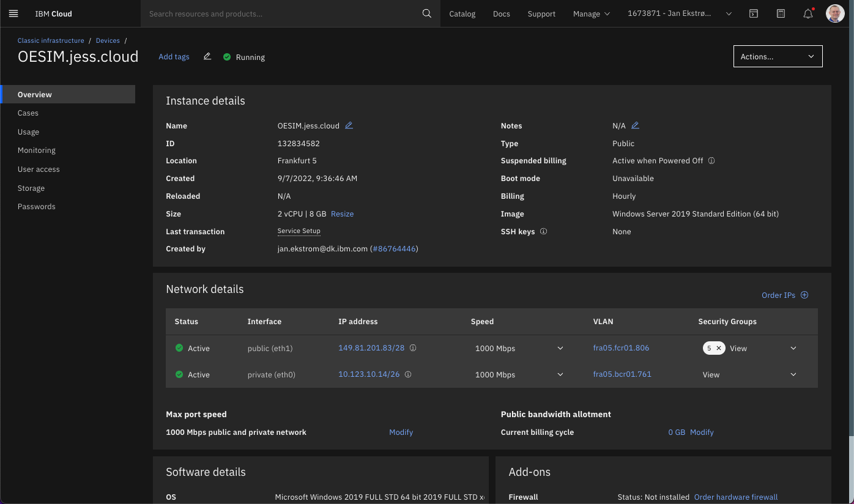This screenshot has height=504, width=854.
Task: Click the green Running status icon
Action: 227,57
